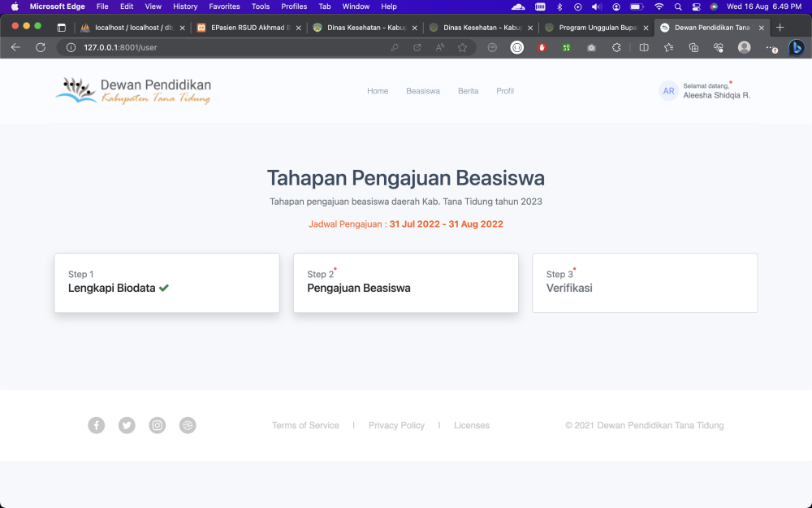Open macOS Control Center toggles
This screenshot has height=508, width=812.
point(696,7)
